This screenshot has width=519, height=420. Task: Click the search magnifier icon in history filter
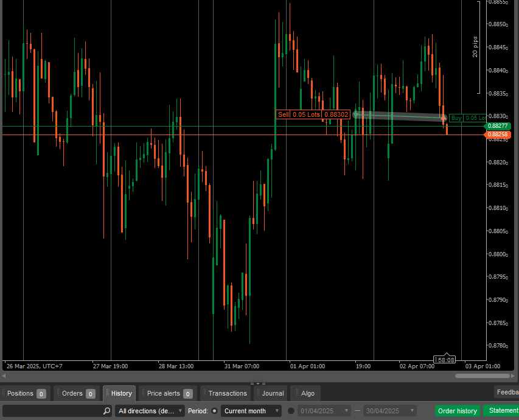coord(106,411)
